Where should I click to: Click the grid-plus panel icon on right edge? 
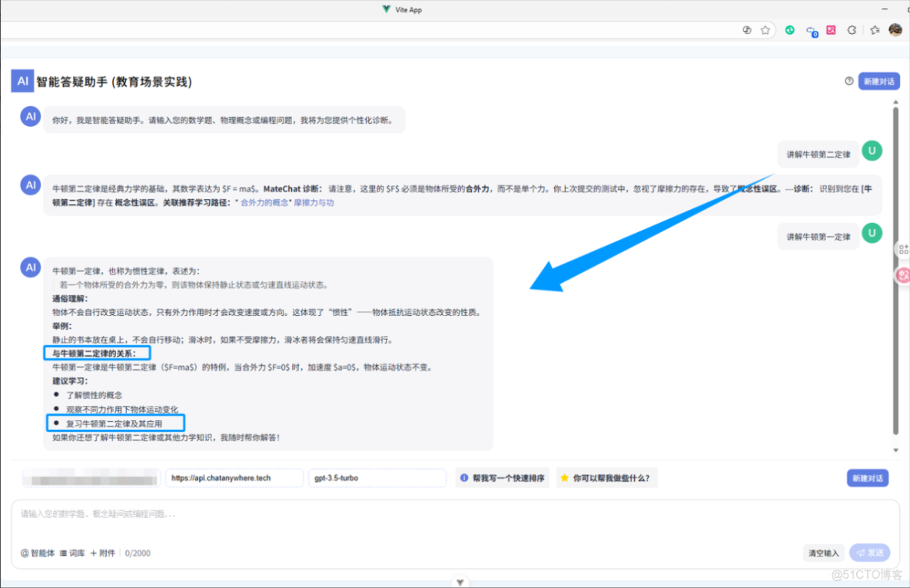pyautogui.click(x=904, y=248)
